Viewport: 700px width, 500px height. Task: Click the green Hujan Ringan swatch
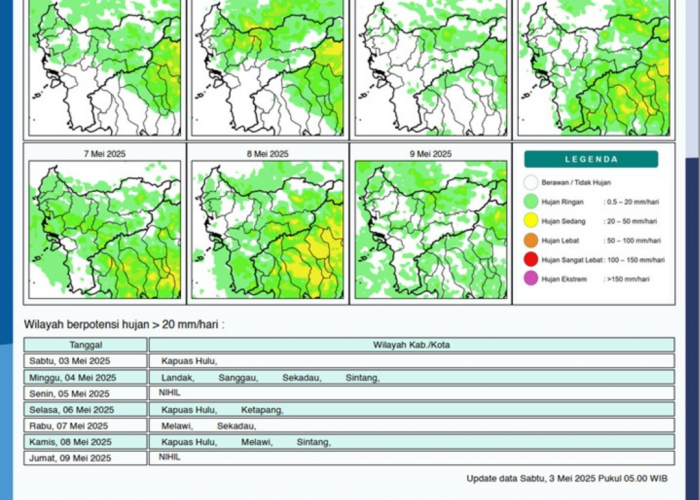tap(531, 202)
